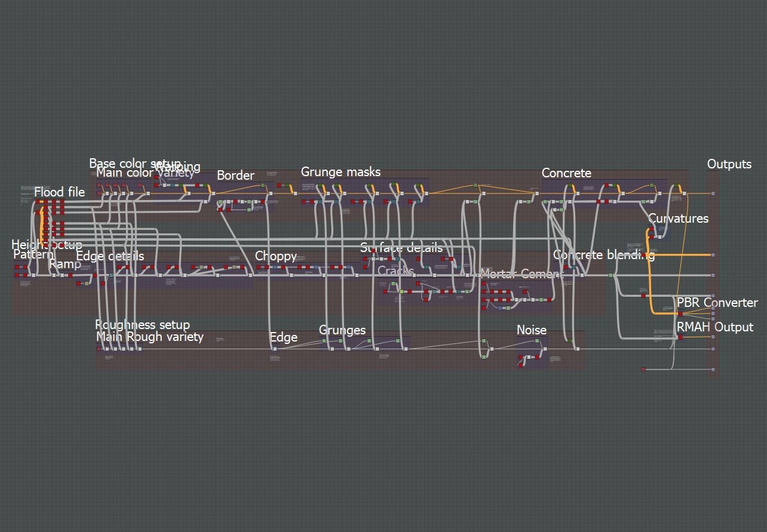Select the "Main Rough variety" frame label
Screen dimensions: 767x532
[150, 337]
